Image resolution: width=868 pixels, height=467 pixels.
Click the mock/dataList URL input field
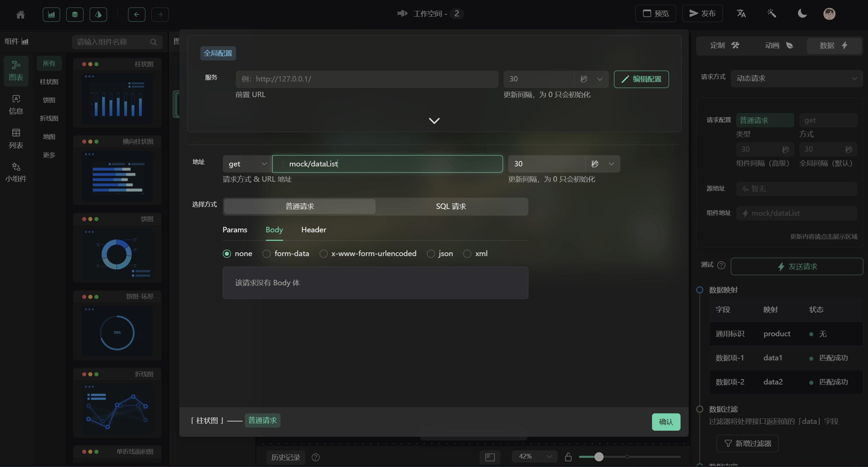(387, 164)
